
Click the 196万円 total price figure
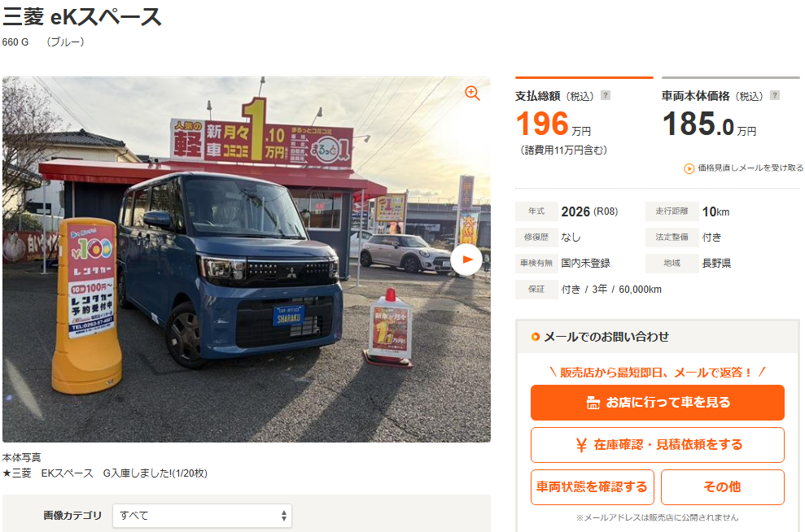(x=553, y=124)
